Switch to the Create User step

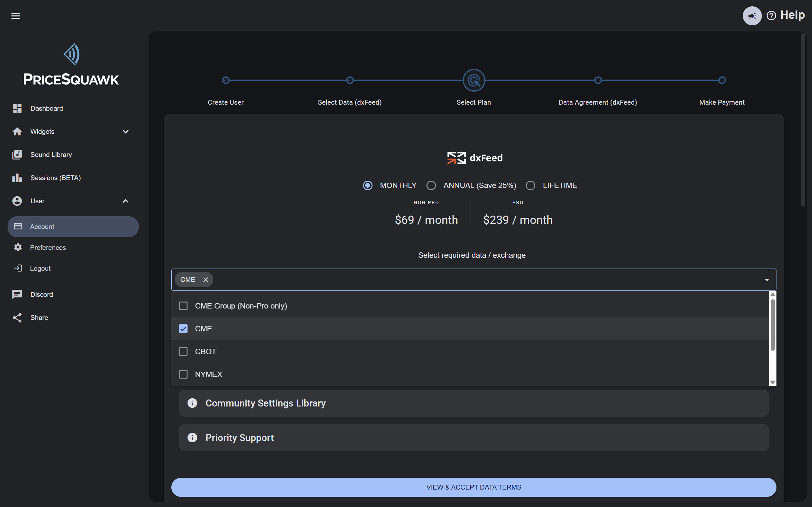[226, 80]
